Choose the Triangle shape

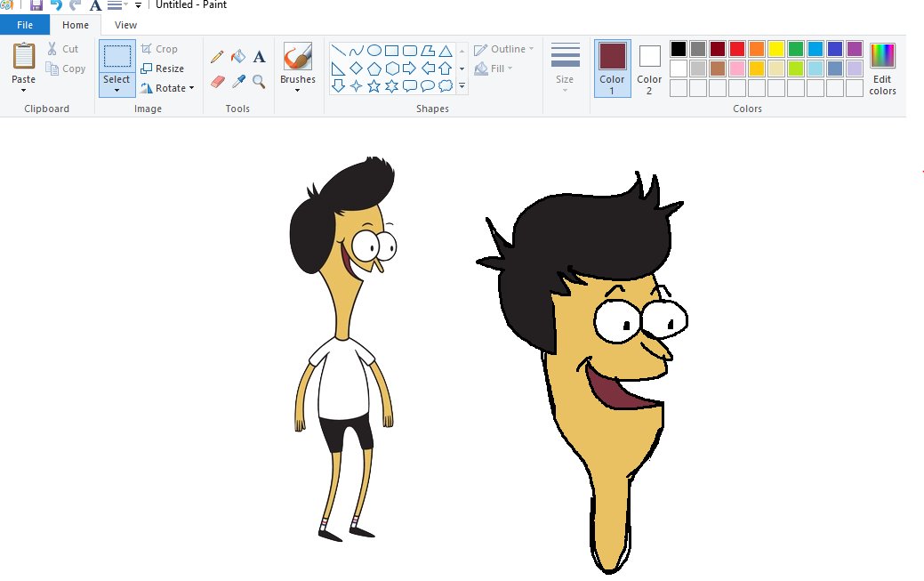point(446,51)
